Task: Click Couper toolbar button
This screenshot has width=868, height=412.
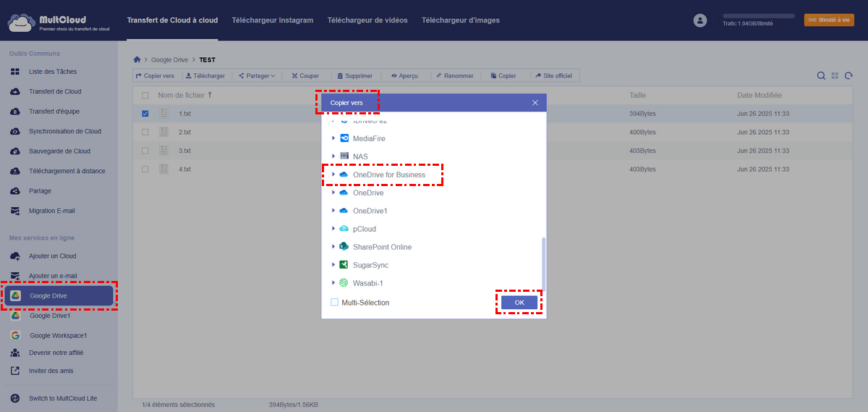Action: click(x=305, y=76)
